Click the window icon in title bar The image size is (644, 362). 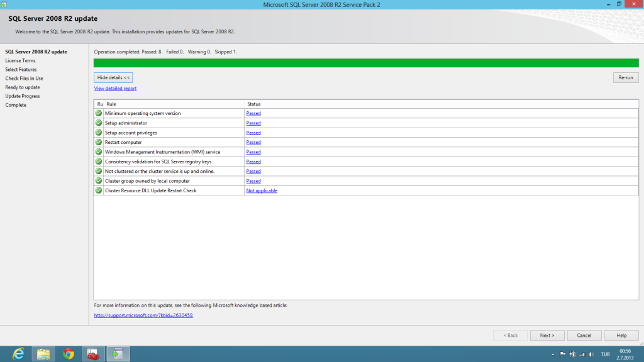point(4,4)
